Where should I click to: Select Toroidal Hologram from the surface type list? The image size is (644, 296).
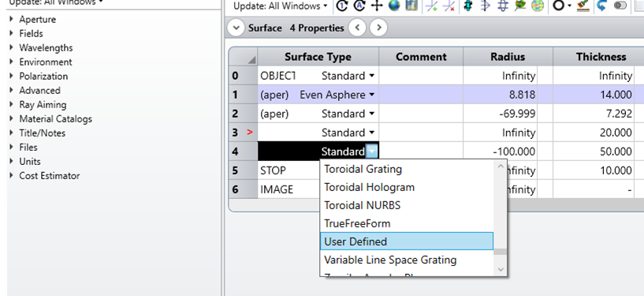click(407, 187)
